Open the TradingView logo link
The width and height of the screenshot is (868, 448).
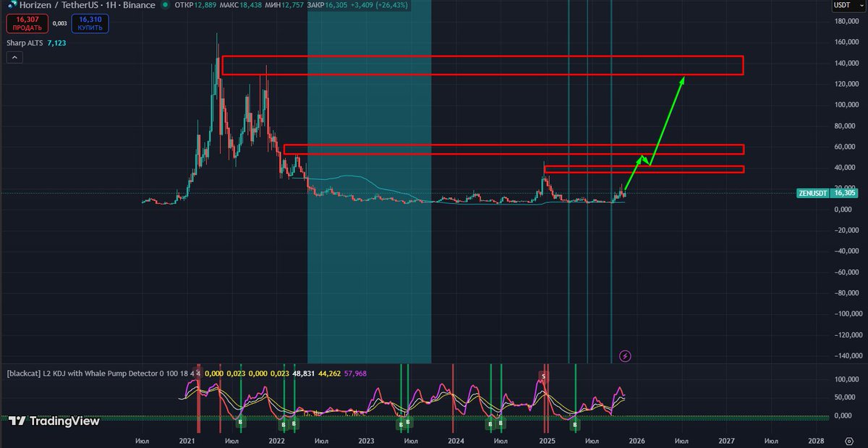point(54,421)
